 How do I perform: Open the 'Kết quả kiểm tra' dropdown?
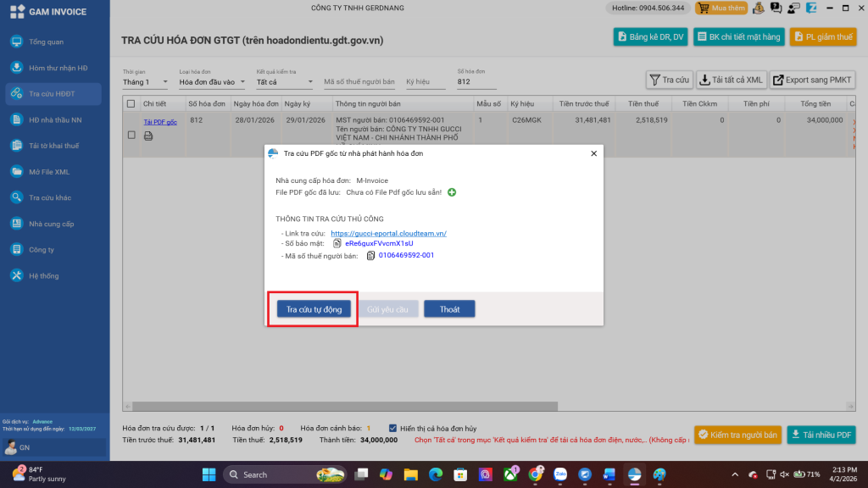pos(285,82)
